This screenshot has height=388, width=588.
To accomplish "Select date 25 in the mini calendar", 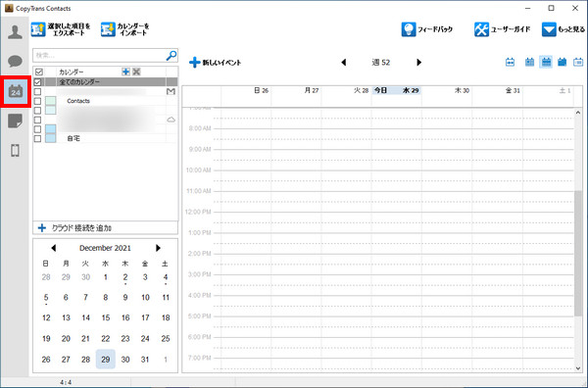I will coord(166,338).
